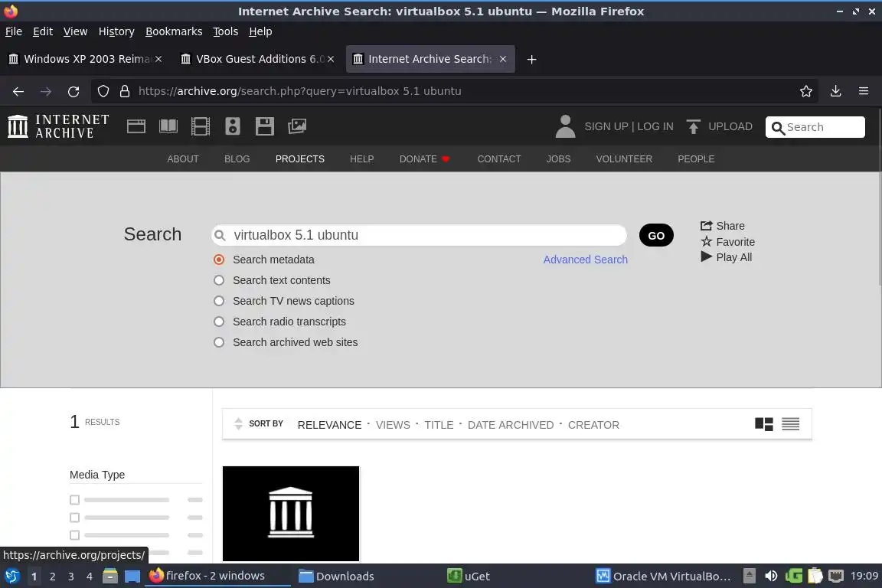
Task: Open the Audio speaker icon
Action: 232,126
